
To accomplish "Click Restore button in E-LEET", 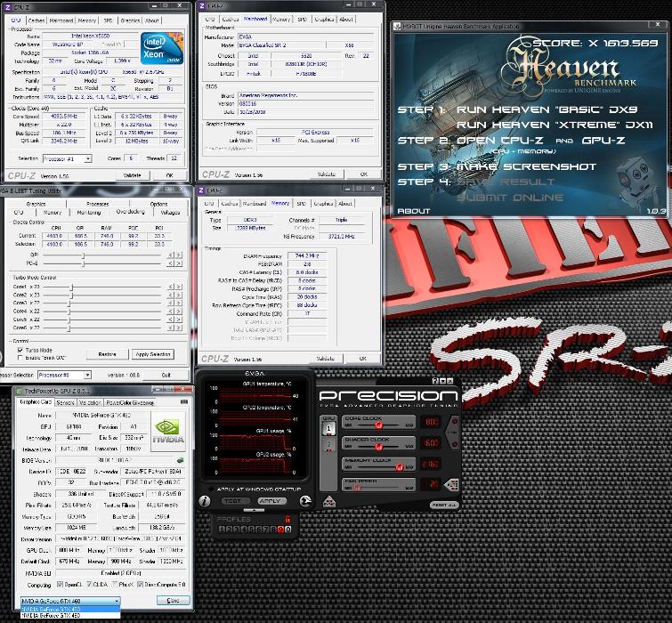I will (107, 354).
